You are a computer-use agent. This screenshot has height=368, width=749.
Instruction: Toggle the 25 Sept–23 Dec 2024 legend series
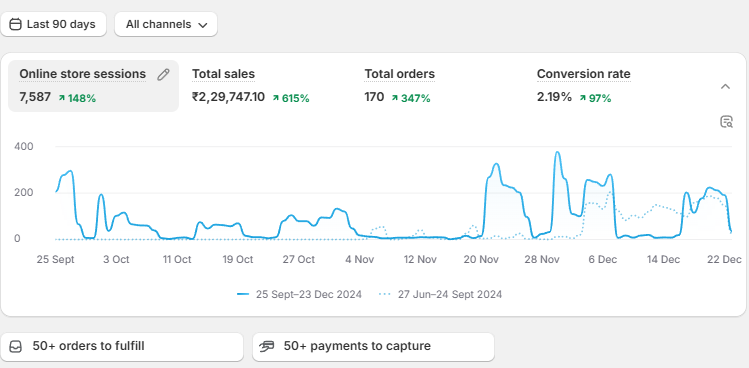(x=299, y=294)
